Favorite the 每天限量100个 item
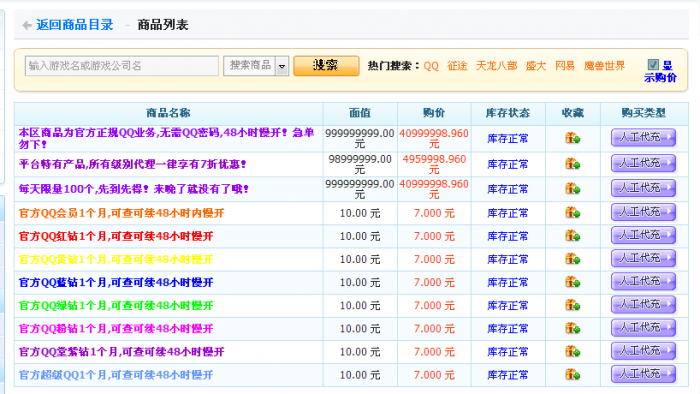The width and height of the screenshot is (700, 394). [573, 189]
